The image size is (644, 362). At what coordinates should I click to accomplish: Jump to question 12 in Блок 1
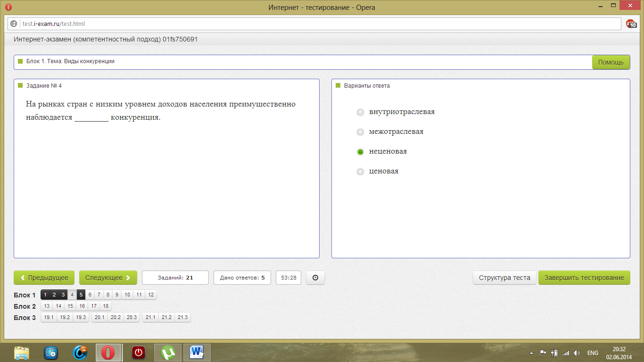click(151, 295)
